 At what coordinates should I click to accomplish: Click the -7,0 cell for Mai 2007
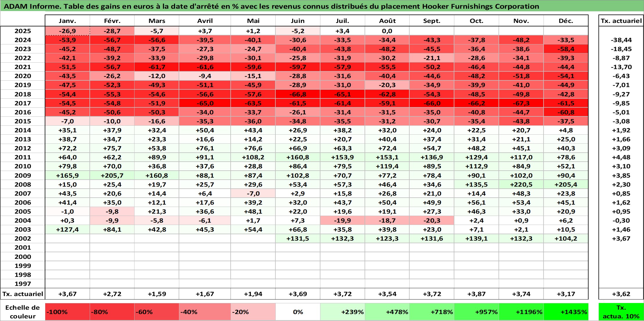click(253, 193)
